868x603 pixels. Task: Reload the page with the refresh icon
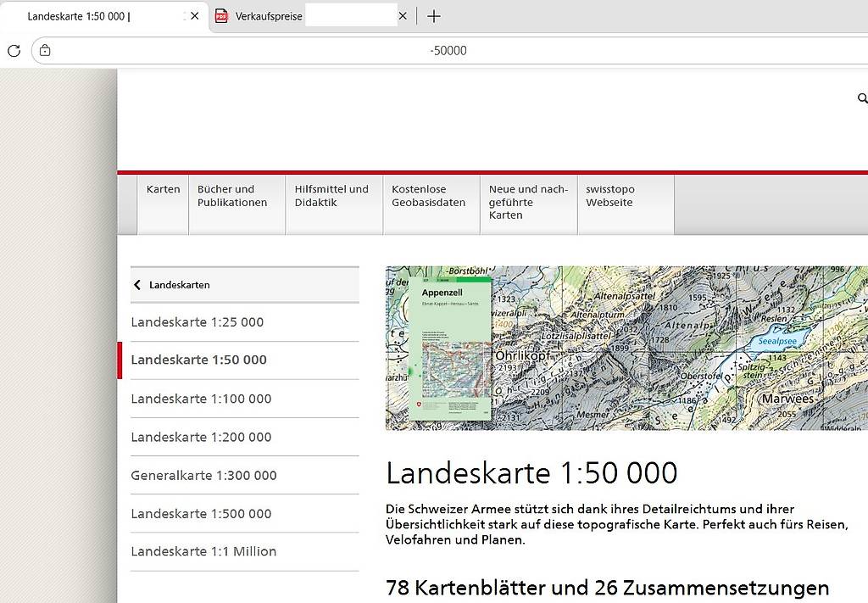point(14,50)
